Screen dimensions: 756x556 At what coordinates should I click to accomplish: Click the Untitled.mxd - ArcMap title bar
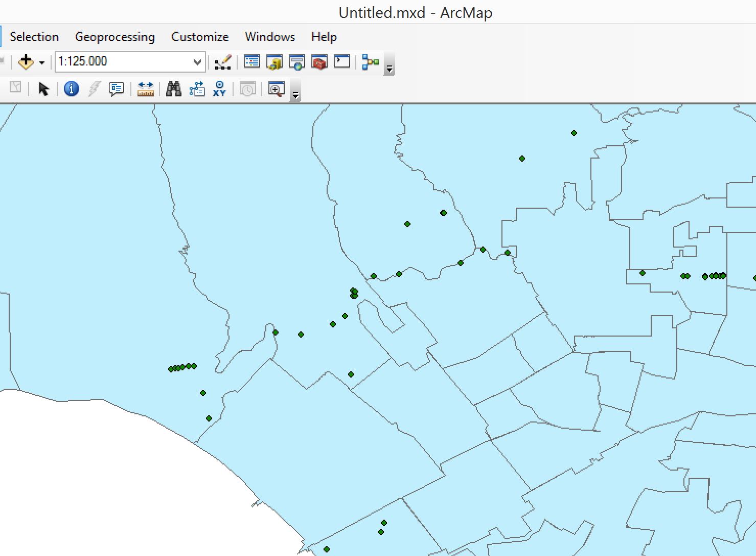(415, 12)
